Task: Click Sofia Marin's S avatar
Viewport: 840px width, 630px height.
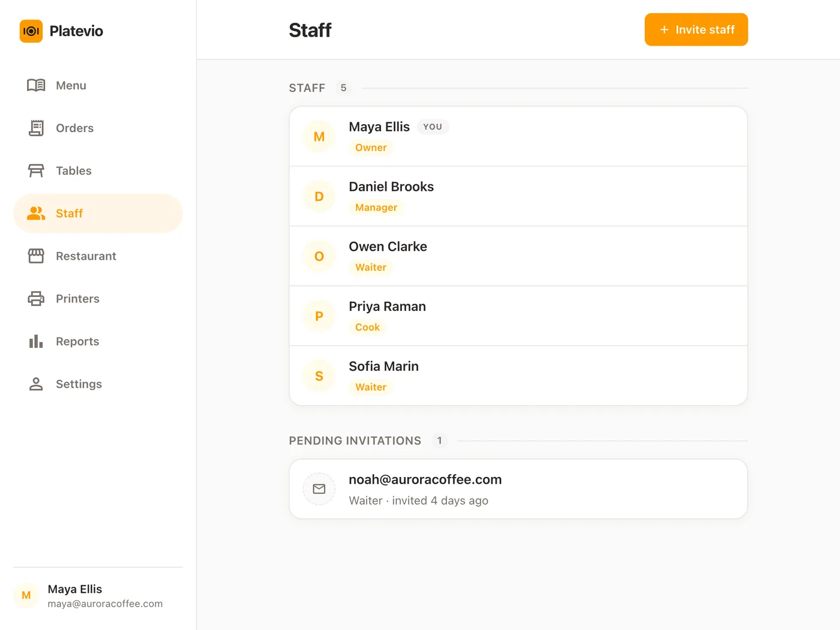Action: pos(319,376)
